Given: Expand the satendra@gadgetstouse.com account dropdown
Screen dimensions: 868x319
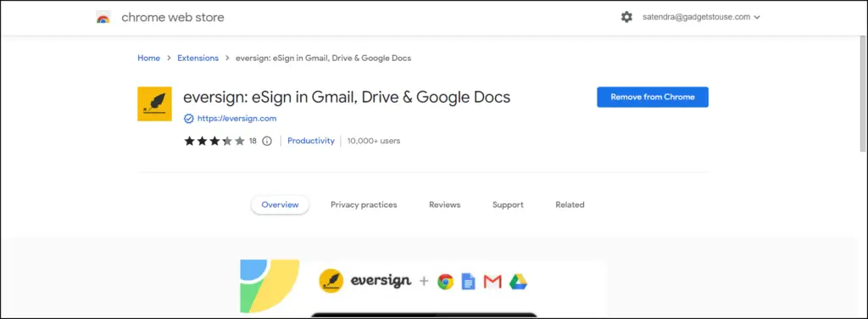Looking at the screenshot, I should pyautogui.click(x=701, y=17).
